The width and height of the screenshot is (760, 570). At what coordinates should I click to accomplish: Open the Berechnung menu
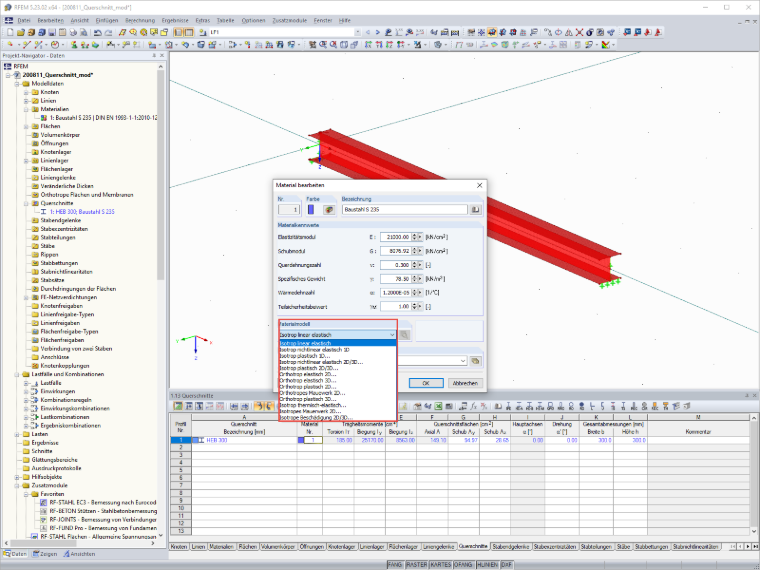coord(140,20)
